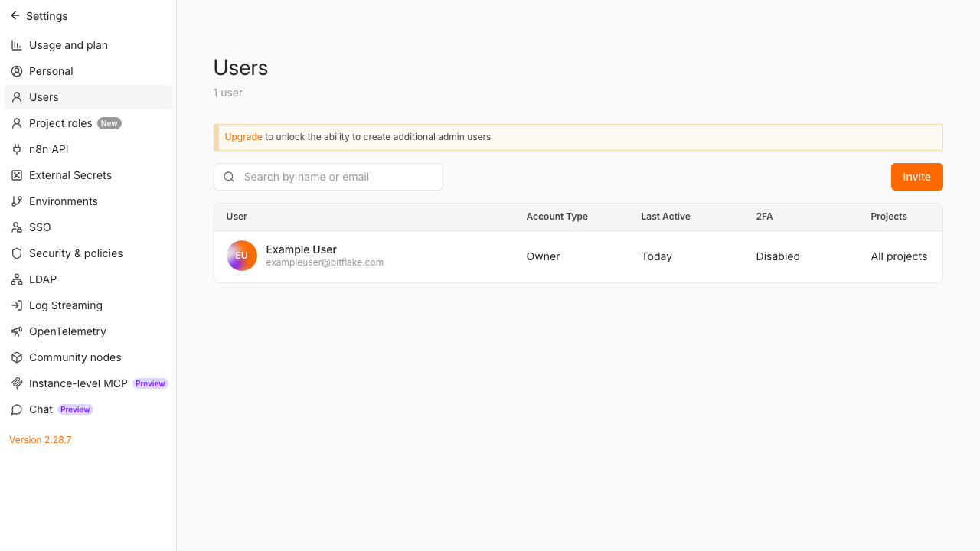Click the Example User name

pos(301,249)
